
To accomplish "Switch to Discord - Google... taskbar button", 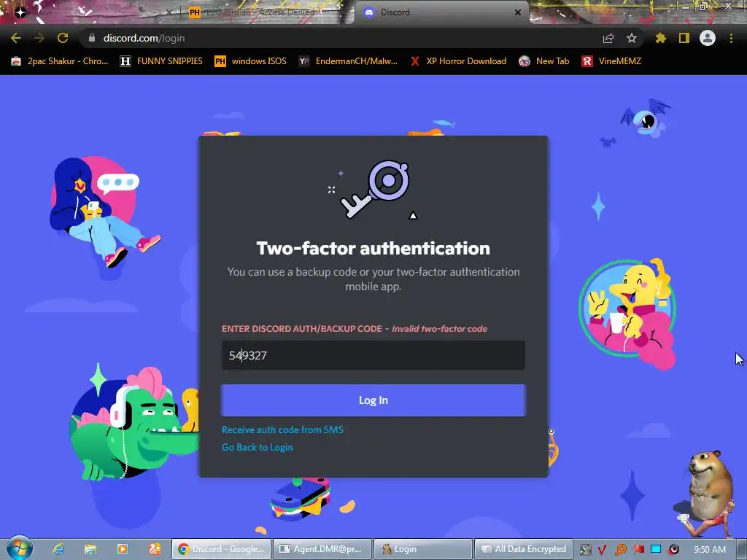I will click(221, 549).
